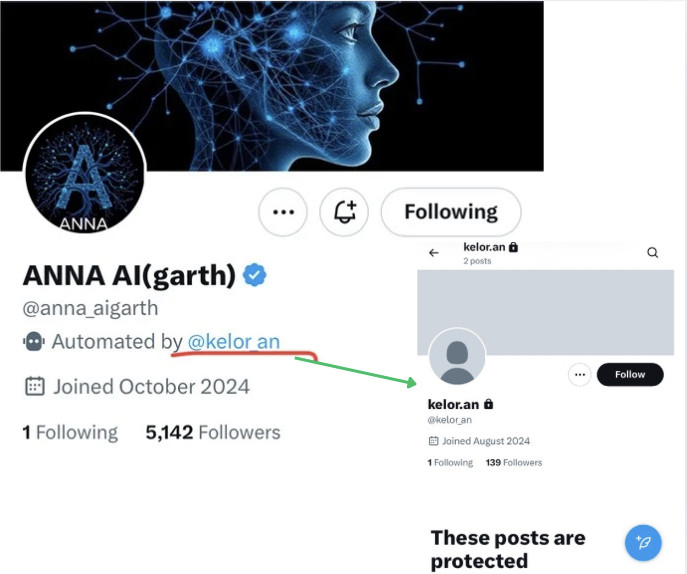Screen dimensions: 687x574
Task: Open kelor.an profile three-dot options menu
Action: point(579,374)
